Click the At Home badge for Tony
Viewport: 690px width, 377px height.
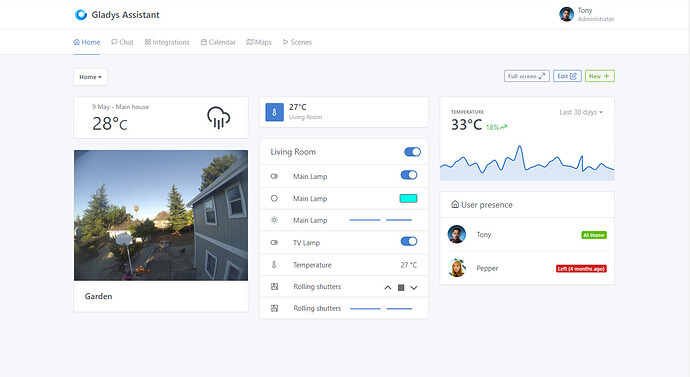[x=594, y=235]
